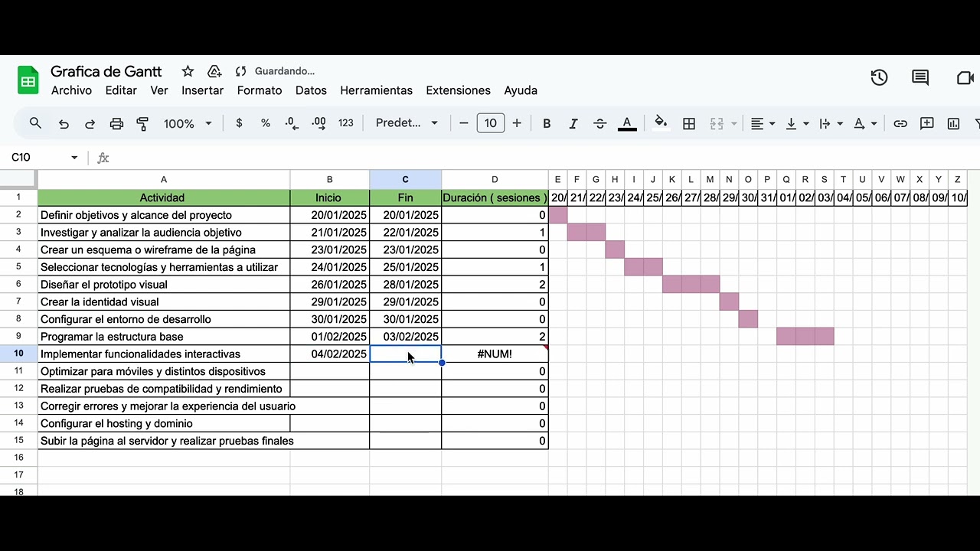Click the undo arrow icon
980x551 pixels.
(x=64, y=123)
